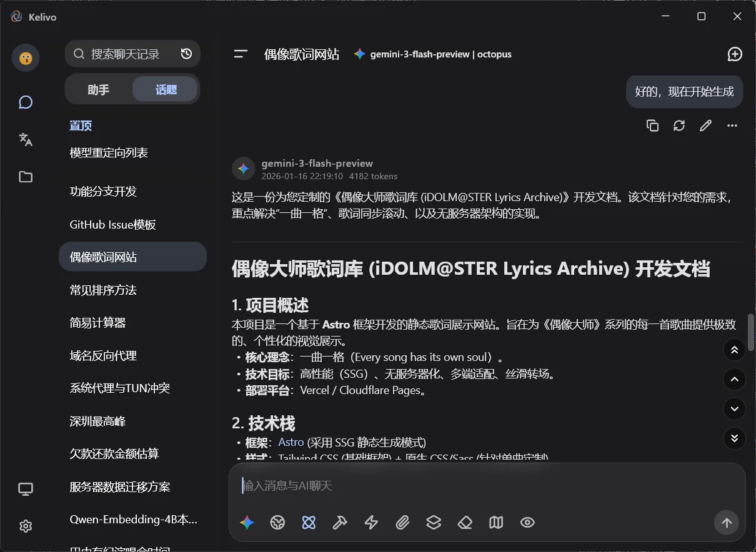Screen dimensions: 756x552
Task: Toggle the eye icon in input toolbar
Action: [527, 523]
